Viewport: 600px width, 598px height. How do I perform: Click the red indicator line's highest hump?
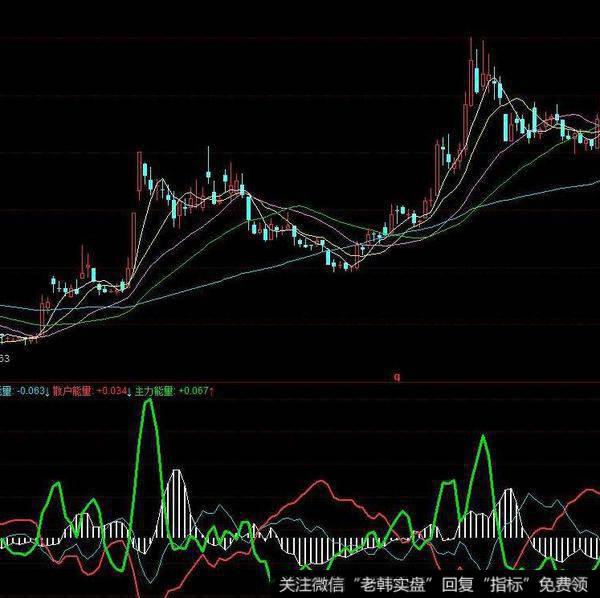click(x=322, y=482)
